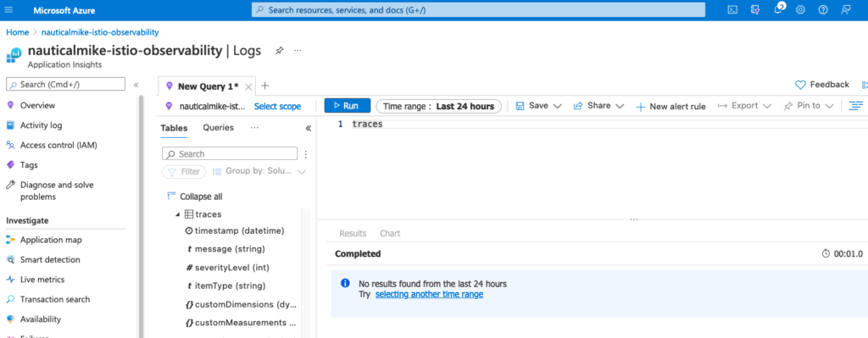Open the Time range Last 24 hours picker
The image size is (868, 338).
438,106
